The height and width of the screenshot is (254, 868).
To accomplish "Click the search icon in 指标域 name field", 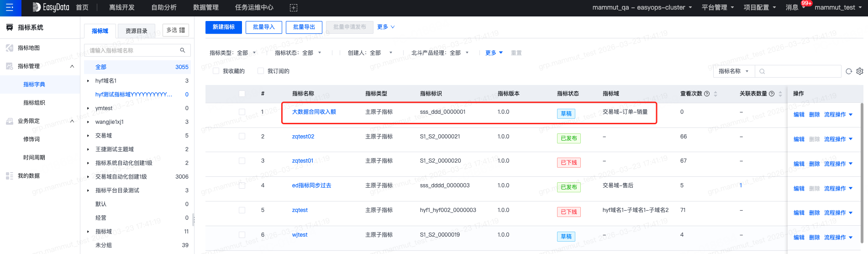I will [183, 50].
